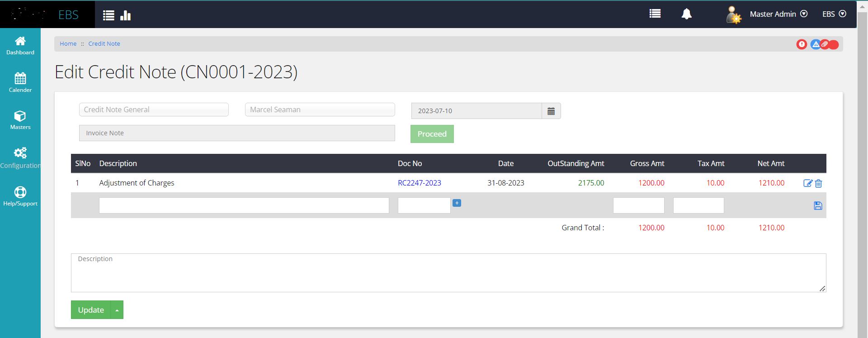
Task: Click the Master Admin user avatar
Action: point(733,15)
